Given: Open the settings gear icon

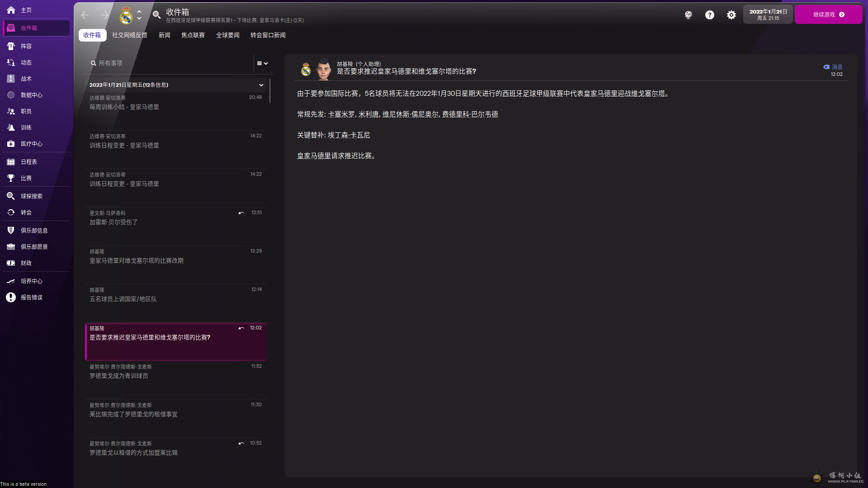Looking at the screenshot, I should (731, 15).
